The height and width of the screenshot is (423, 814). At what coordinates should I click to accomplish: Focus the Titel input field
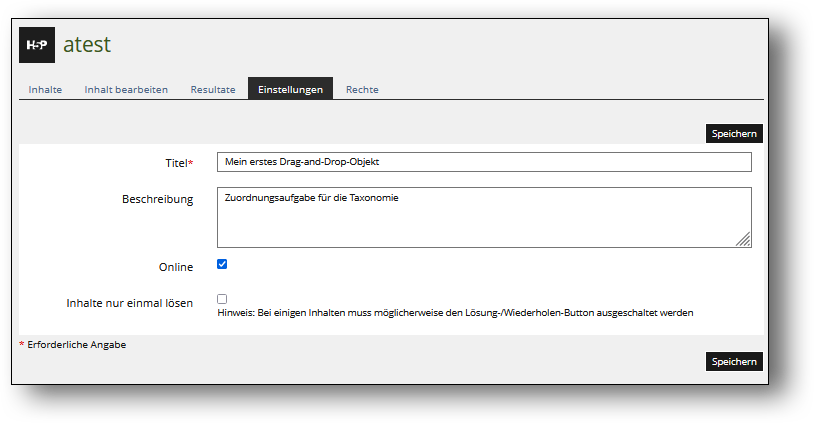483,162
